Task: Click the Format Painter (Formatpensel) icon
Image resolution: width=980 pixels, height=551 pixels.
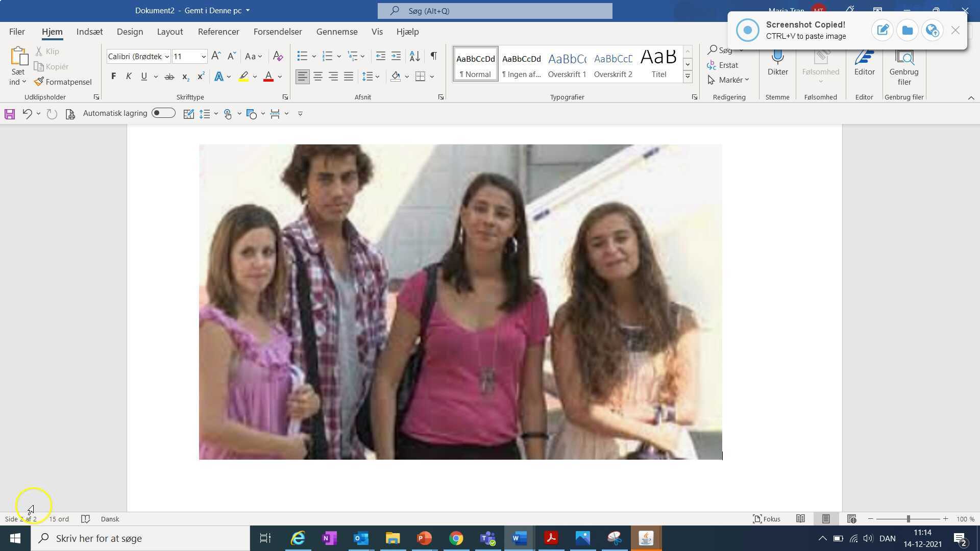Action: tap(39, 82)
